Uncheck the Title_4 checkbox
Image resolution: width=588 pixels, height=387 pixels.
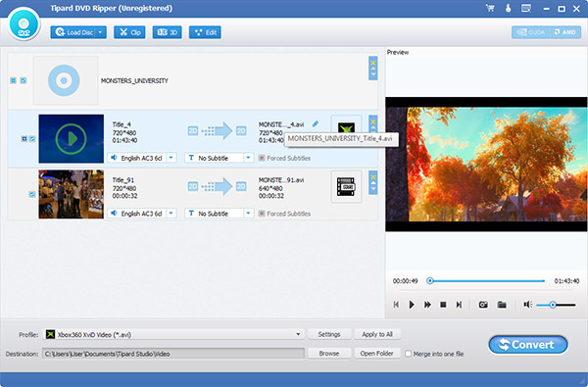point(32,139)
